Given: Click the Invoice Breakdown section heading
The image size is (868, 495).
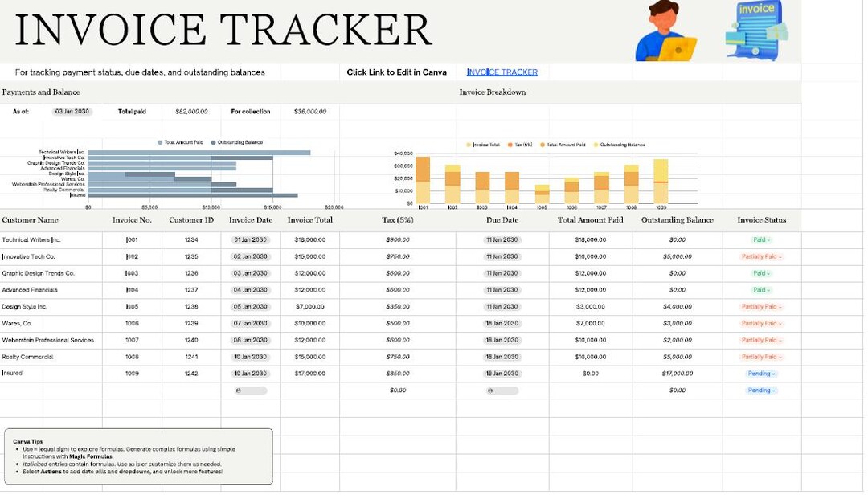Looking at the screenshot, I should tap(492, 92).
